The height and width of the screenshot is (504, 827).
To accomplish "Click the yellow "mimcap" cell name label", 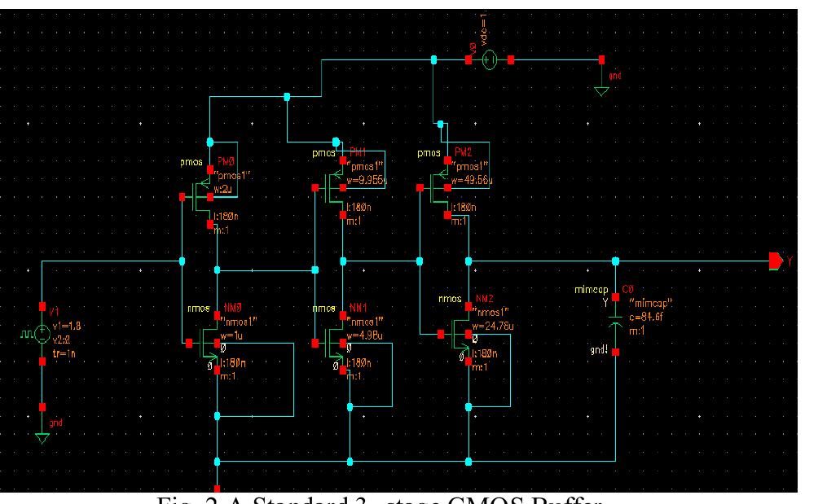I will click(x=592, y=290).
